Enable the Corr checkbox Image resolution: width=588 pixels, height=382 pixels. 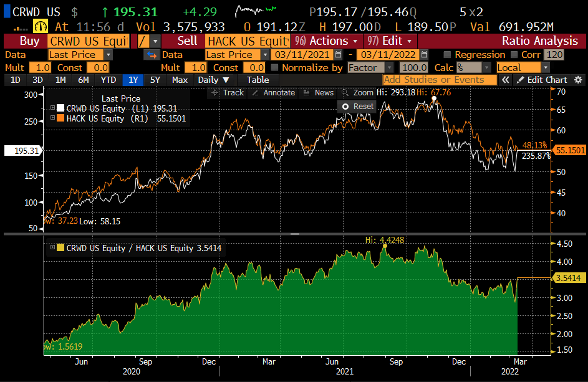pos(514,55)
